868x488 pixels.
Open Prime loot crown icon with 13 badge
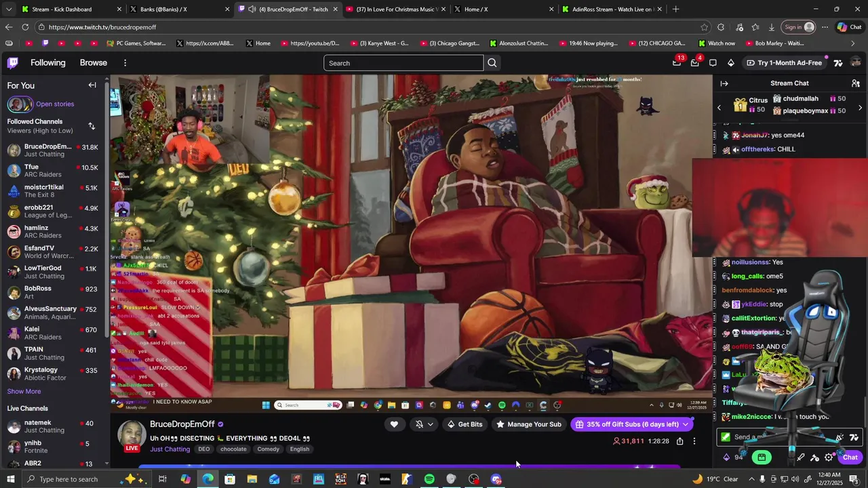click(677, 62)
